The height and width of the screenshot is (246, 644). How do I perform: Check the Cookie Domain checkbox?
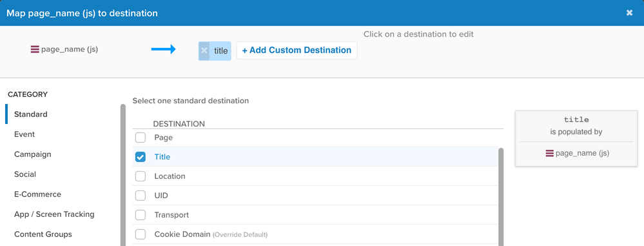141,234
